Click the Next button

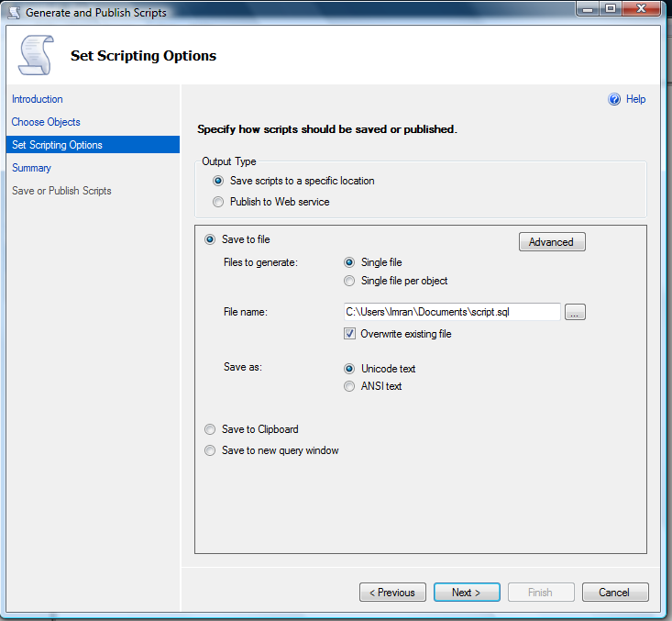pos(467,593)
